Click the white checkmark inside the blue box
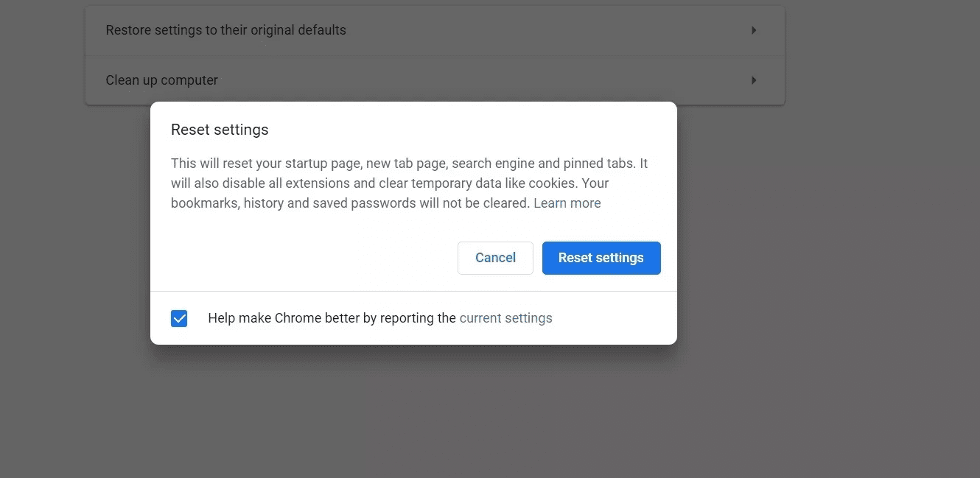 (x=179, y=318)
